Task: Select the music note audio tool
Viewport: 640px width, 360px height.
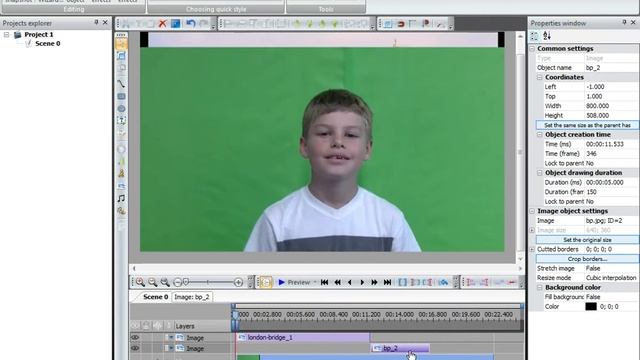Action: 121,198
